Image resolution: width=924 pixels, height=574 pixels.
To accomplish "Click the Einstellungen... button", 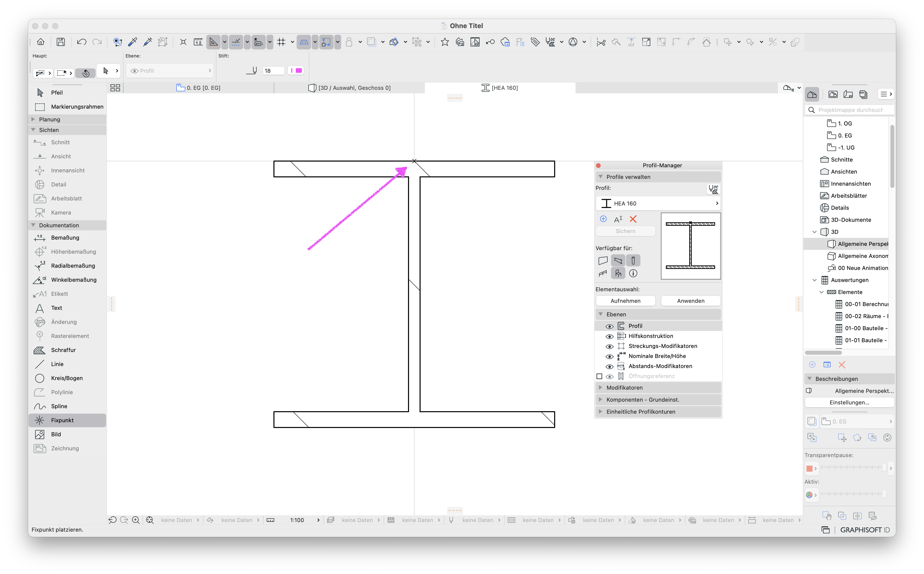I will point(849,402).
